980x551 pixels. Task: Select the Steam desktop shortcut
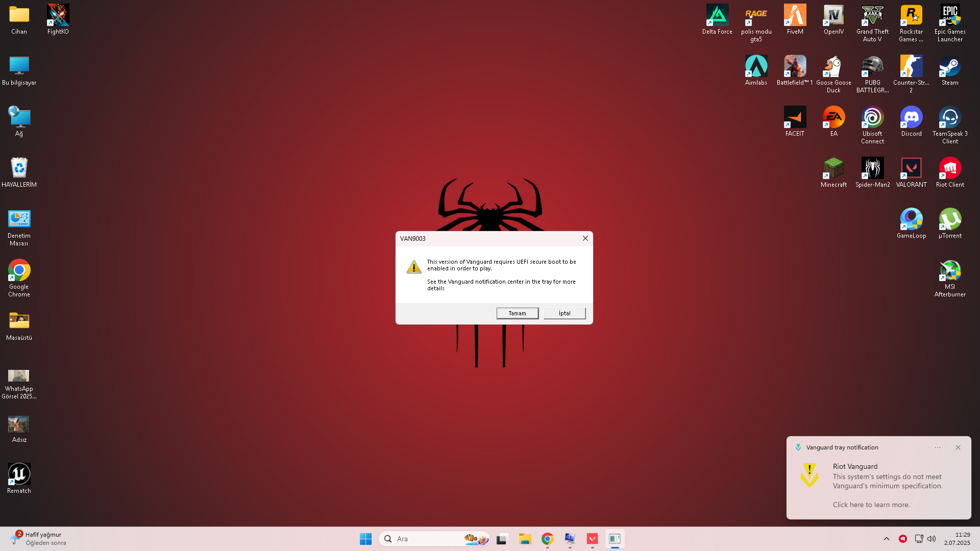coord(950,71)
